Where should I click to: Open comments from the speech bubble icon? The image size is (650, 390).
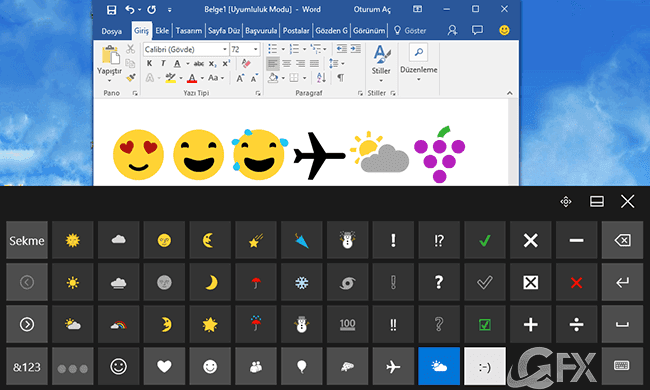[x=477, y=30]
